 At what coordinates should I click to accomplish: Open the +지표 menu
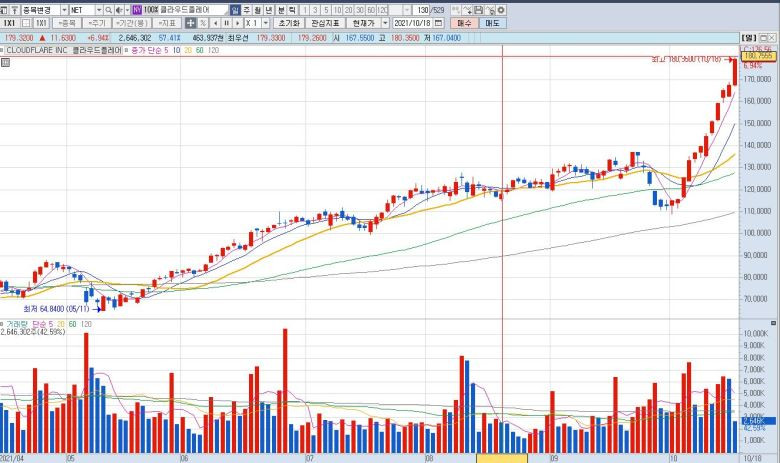(167, 23)
